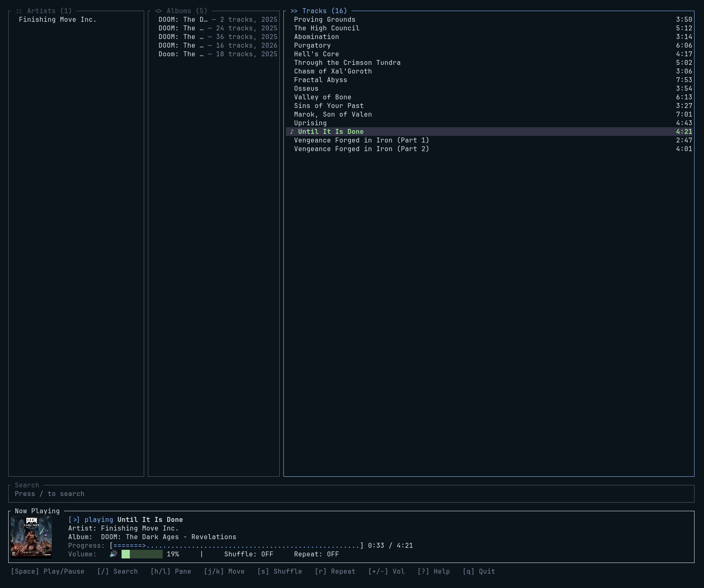Select track Marok, Son of Valen
The image size is (704, 588).
tap(489, 115)
